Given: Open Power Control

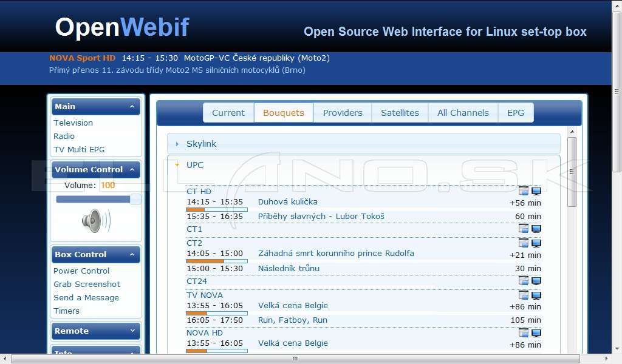Looking at the screenshot, I should point(82,271).
